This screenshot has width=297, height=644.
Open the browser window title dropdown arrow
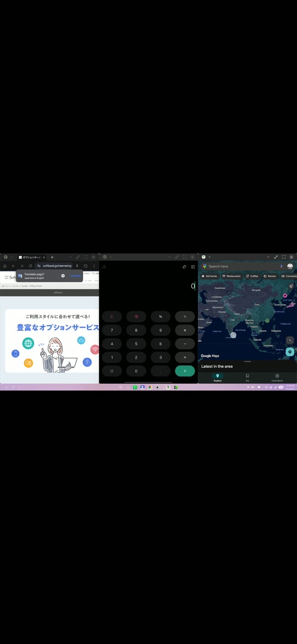pos(12,257)
